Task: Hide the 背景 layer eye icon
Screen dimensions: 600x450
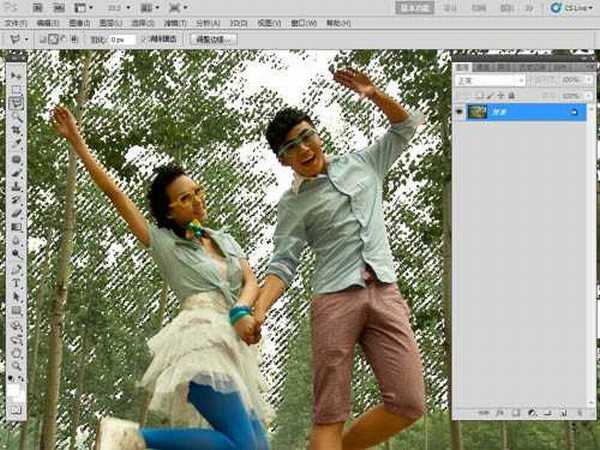Action: click(x=461, y=112)
